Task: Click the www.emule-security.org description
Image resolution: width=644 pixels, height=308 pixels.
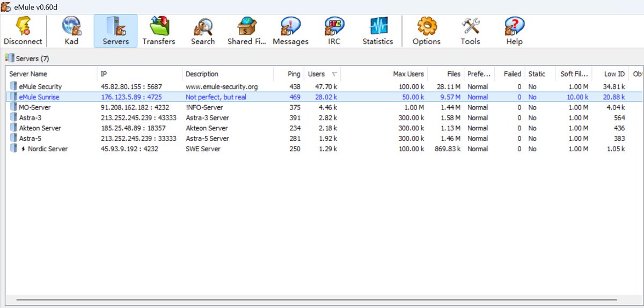Action: click(222, 86)
